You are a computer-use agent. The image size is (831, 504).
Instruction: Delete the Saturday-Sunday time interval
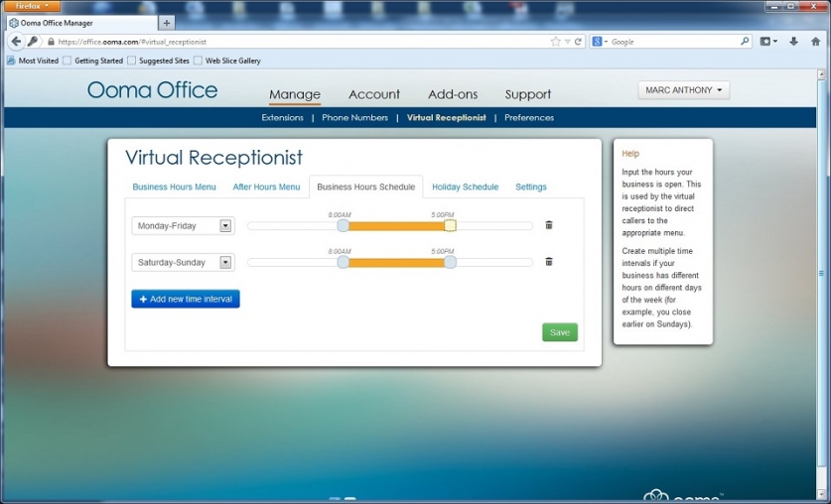[x=549, y=262]
